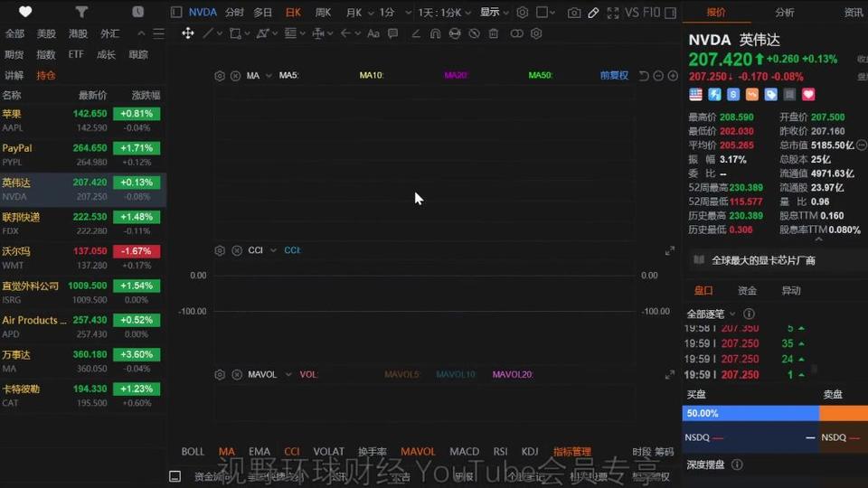Take a chart screenshot with camera icon
Viewport: 868px width, 488px height.
(574, 12)
